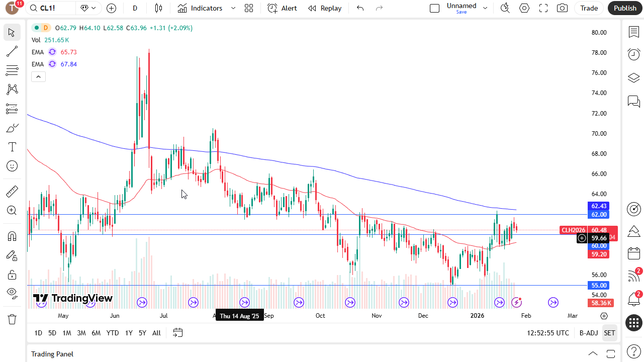Open the chat messages panel
The width and height of the screenshot is (644, 362).
[633, 102]
